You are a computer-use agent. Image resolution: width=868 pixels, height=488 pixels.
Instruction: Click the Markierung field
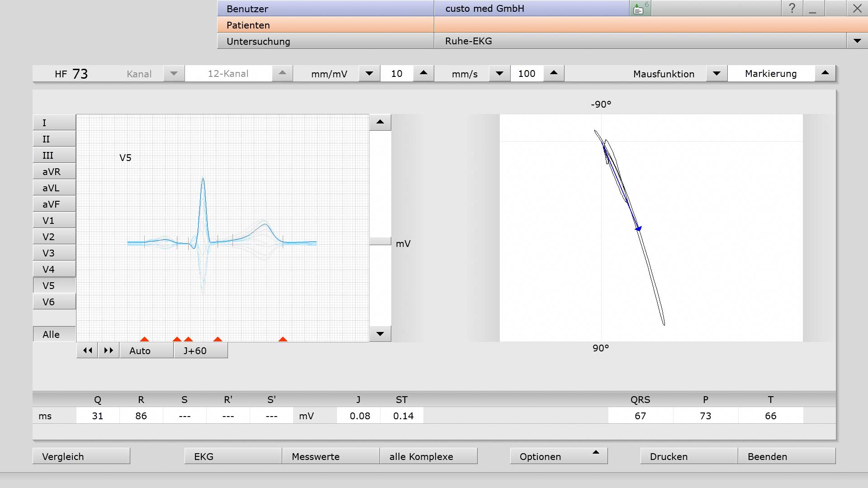(x=771, y=73)
